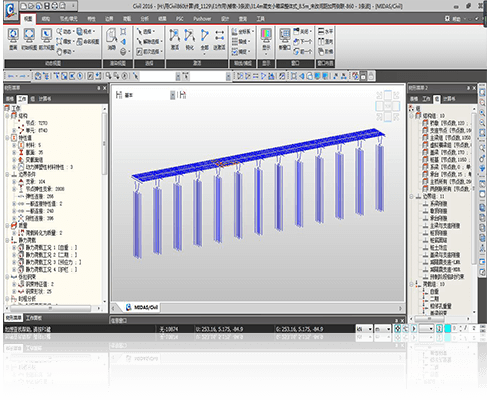Image resolution: width=490 pixels, height=400 pixels.
Task: Pin the right tree menu 2 panel
Action: tap(468, 88)
